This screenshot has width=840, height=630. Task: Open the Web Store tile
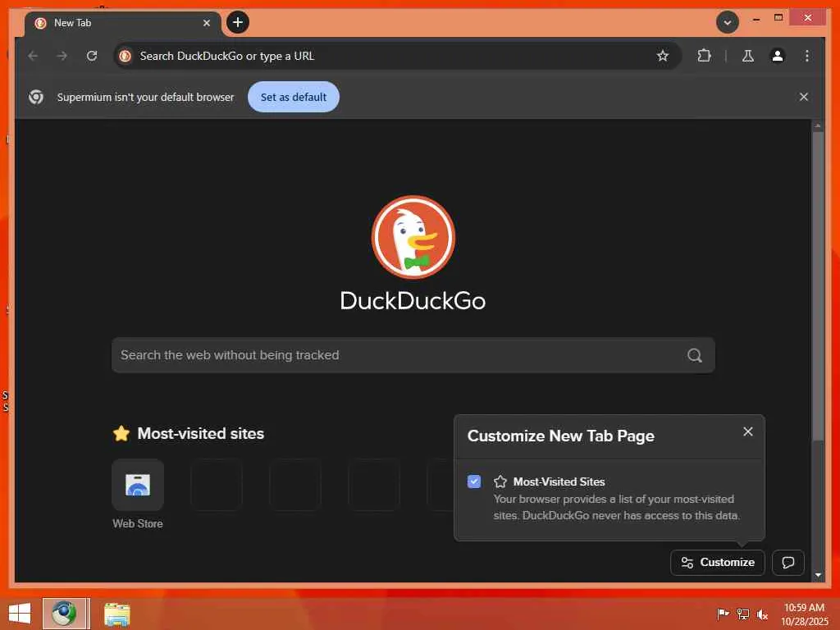coord(138,485)
